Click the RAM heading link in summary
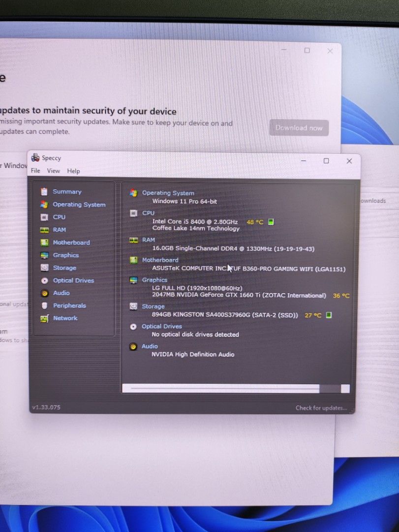 click(x=149, y=240)
